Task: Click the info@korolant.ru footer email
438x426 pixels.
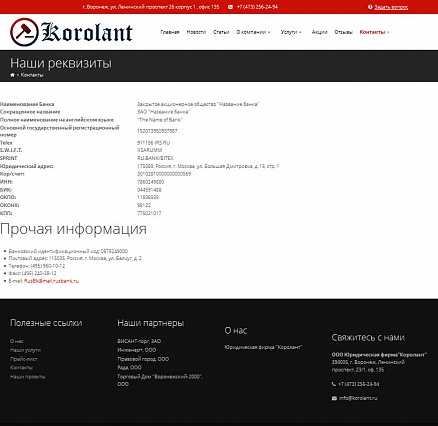Action: click(x=358, y=398)
